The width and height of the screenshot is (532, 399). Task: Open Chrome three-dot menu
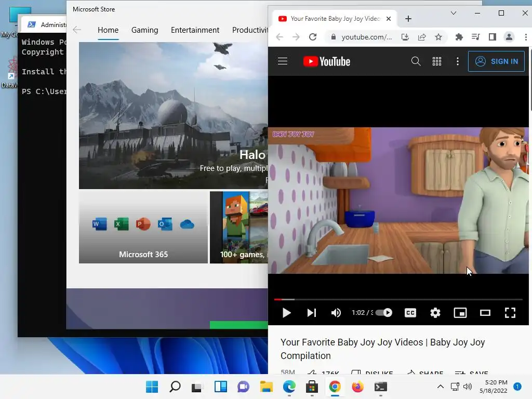(526, 37)
